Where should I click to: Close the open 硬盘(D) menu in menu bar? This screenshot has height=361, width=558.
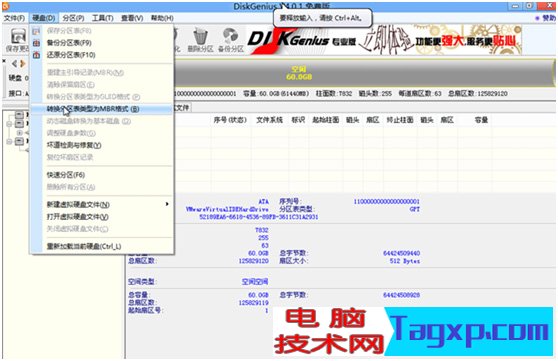click(43, 18)
